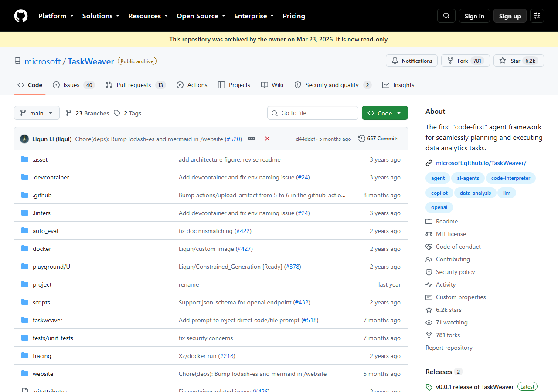Expand the Open Source dropdown
This screenshot has width=558, height=392.
pos(201,16)
